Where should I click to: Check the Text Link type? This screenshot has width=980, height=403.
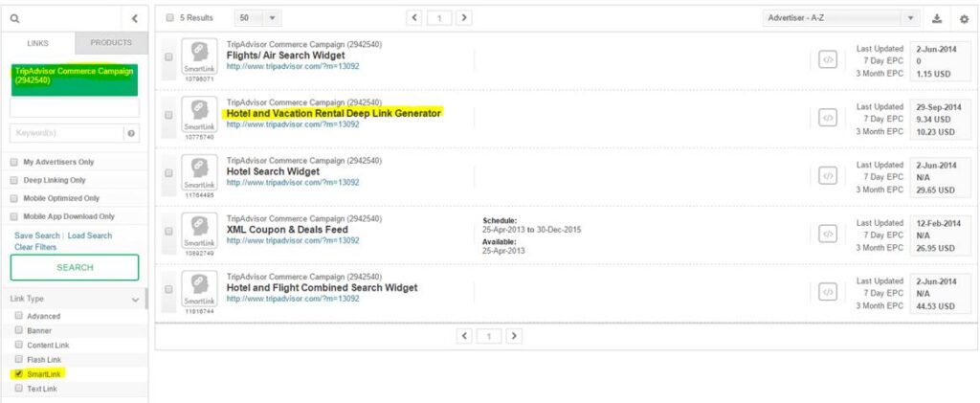click(x=19, y=388)
